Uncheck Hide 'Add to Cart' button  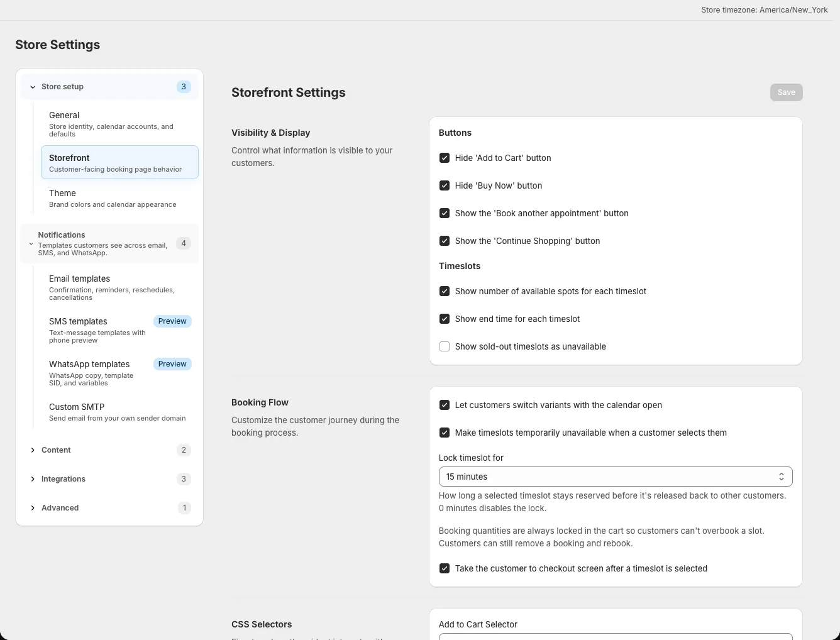coord(445,158)
